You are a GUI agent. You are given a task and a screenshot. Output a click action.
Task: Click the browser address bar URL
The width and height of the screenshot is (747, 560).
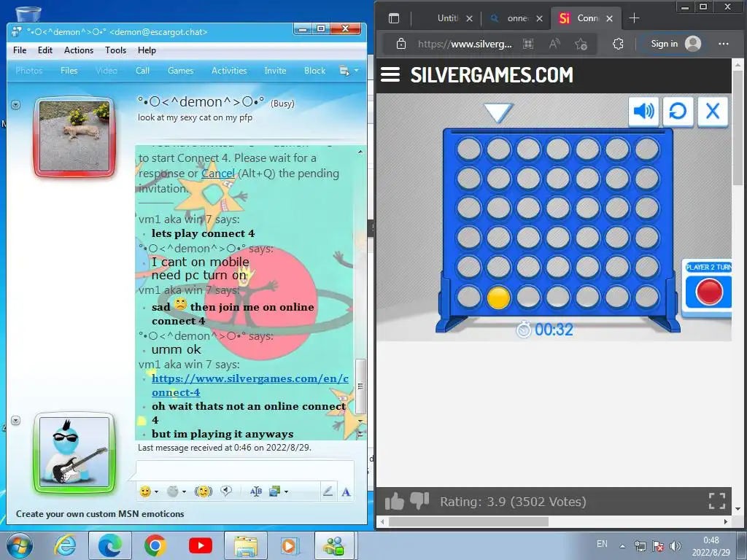click(x=465, y=44)
